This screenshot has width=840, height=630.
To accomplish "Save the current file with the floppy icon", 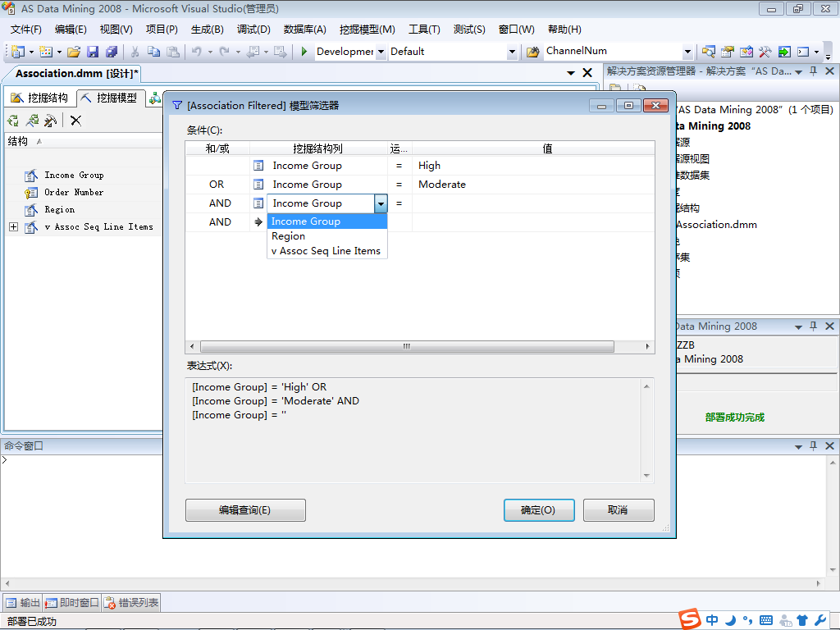I will pyautogui.click(x=93, y=52).
